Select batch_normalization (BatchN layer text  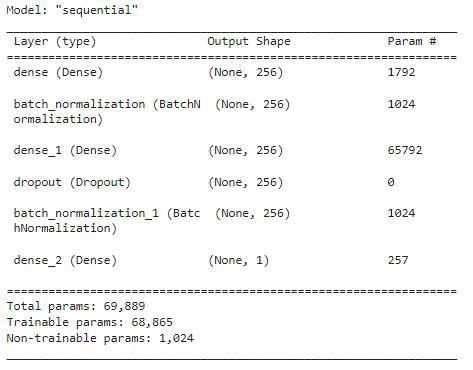coord(107,104)
